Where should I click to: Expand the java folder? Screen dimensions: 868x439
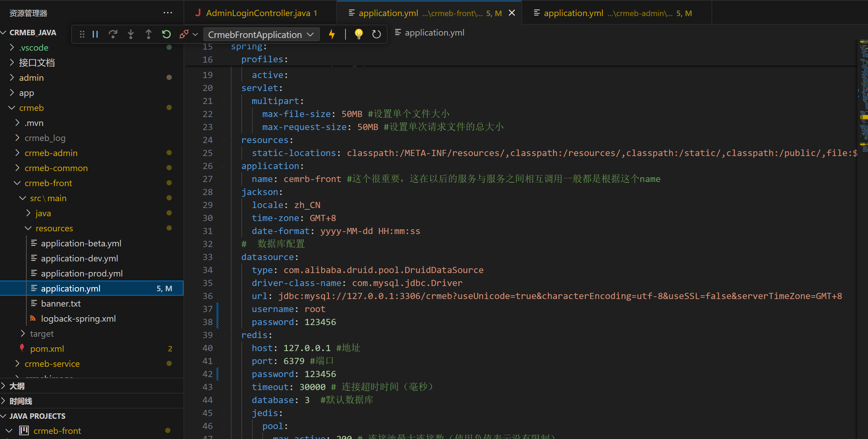tap(28, 213)
